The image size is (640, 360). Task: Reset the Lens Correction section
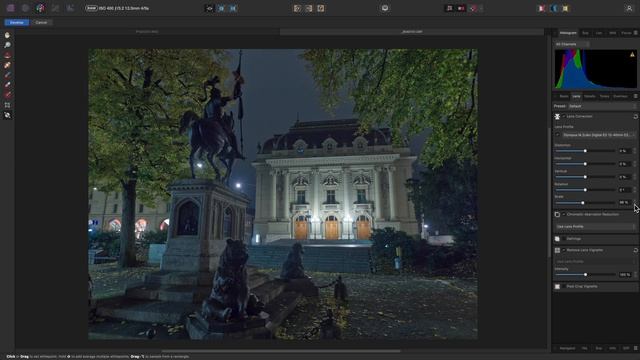pos(636,116)
